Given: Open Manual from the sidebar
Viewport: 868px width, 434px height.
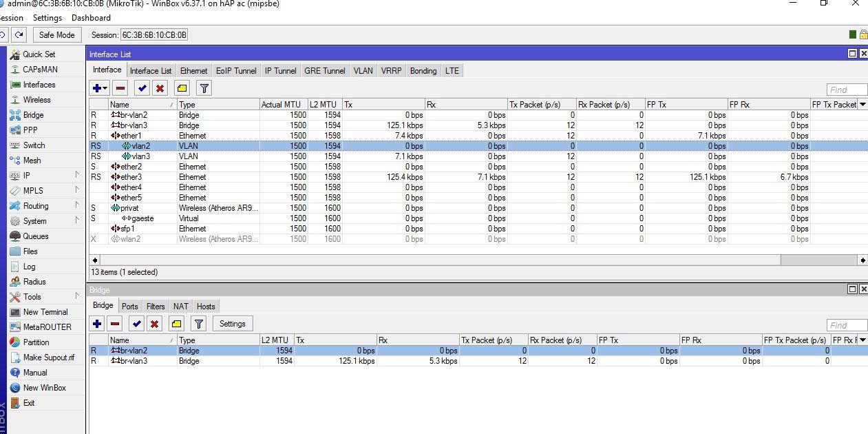Looking at the screenshot, I should (x=35, y=373).
